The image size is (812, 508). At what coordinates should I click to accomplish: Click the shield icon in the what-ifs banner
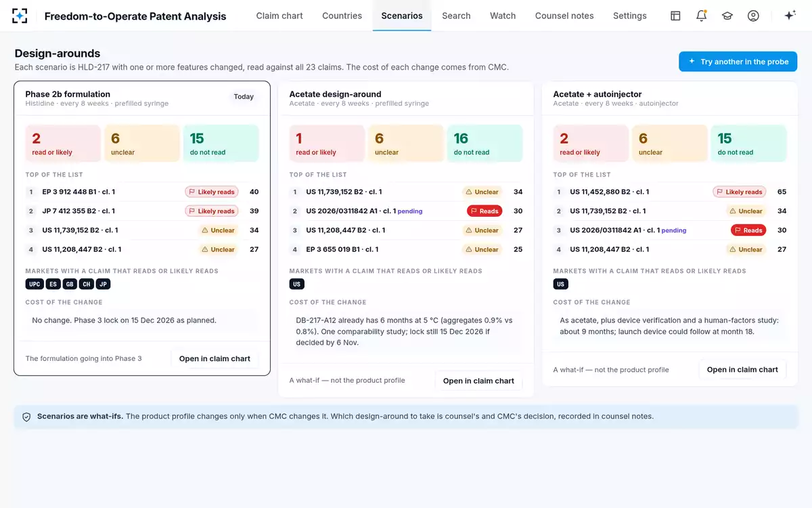click(x=27, y=417)
